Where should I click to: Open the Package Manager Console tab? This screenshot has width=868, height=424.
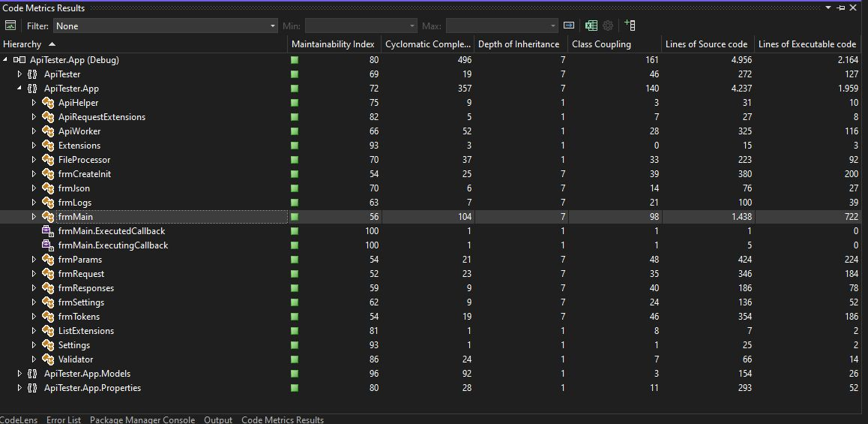coord(142,419)
